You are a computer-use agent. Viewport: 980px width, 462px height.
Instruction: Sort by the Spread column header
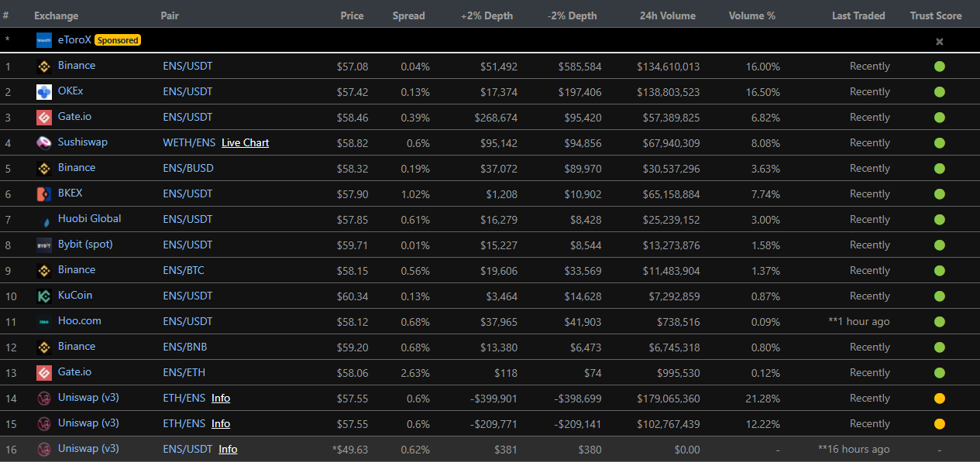pos(408,15)
